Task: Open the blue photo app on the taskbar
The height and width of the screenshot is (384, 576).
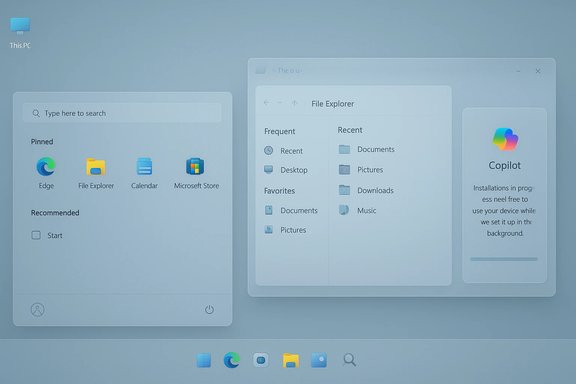Action: 319,360
